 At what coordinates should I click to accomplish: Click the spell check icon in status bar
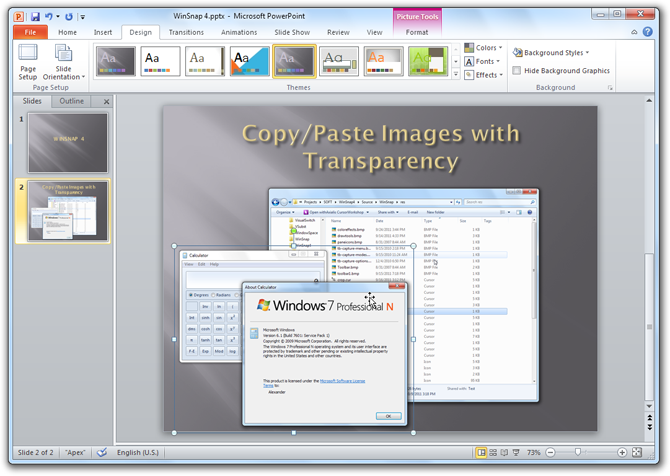[x=102, y=452]
